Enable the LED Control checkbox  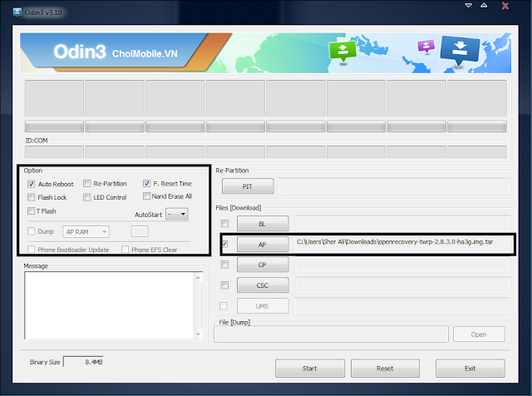click(x=86, y=197)
